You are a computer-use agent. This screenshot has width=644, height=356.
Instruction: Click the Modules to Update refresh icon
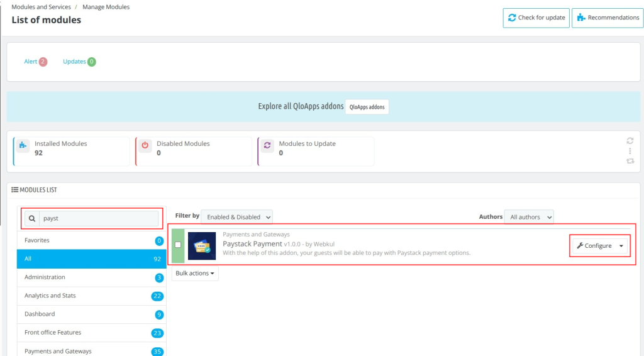pyautogui.click(x=267, y=145)
